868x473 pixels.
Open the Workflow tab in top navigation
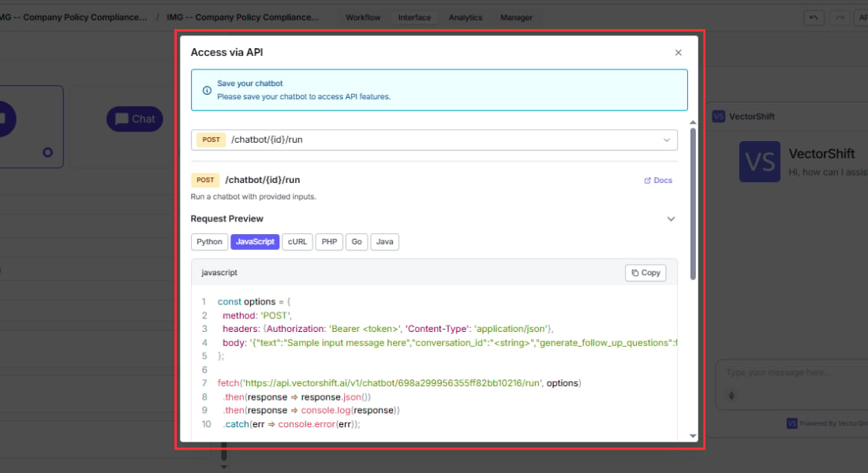point(363,17)
